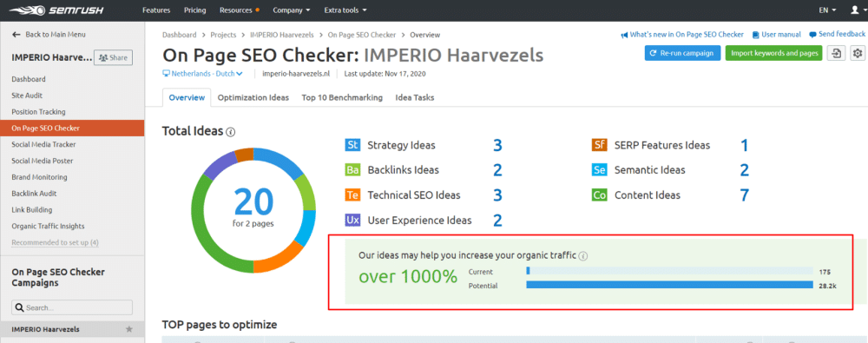
Task: Open the Netherlands - Dutch location dropdown
Action: (x=202, y=73)
